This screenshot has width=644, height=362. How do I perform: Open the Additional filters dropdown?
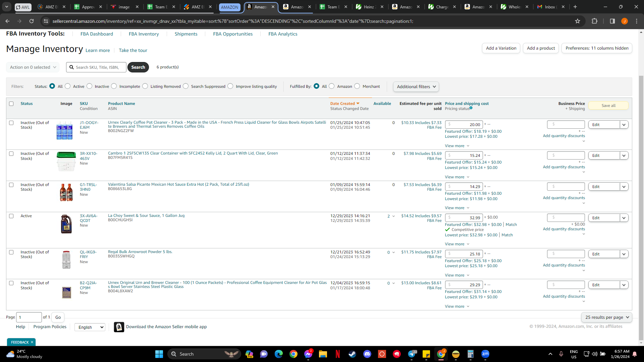click(x=416, y=86)
